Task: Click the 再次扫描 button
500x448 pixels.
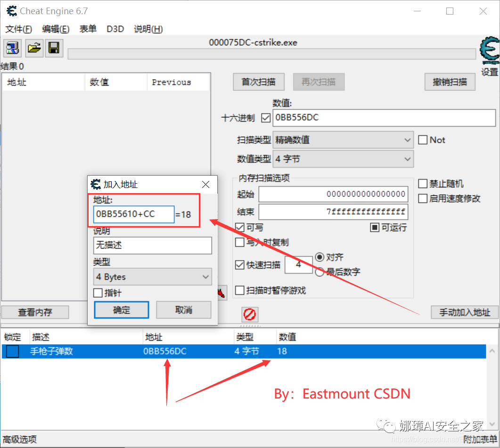Action: tap(319, 82)
